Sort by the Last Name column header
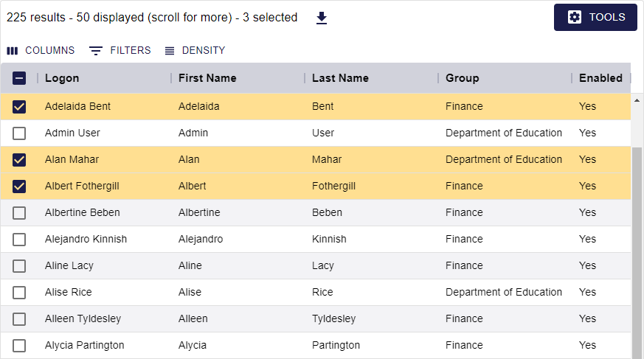The width and height of the screenshot is (644, 359). pyautogui.click(x=340, y=78)
